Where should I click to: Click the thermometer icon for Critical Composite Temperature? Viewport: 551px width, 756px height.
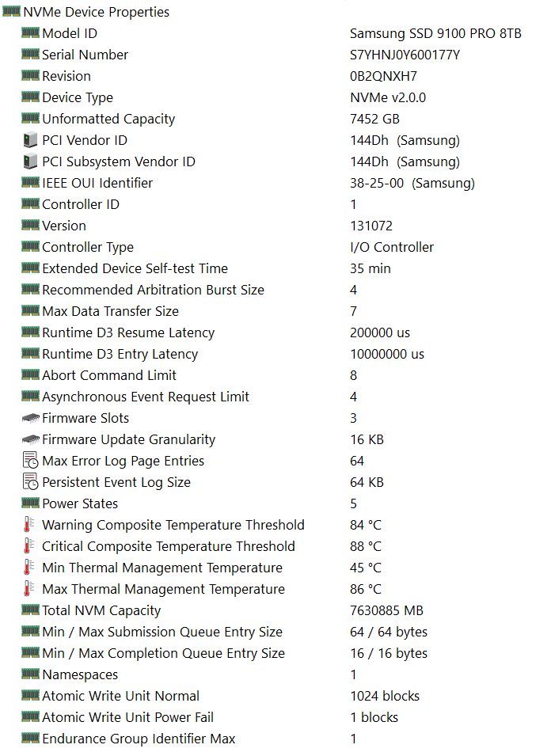[29, 545]
